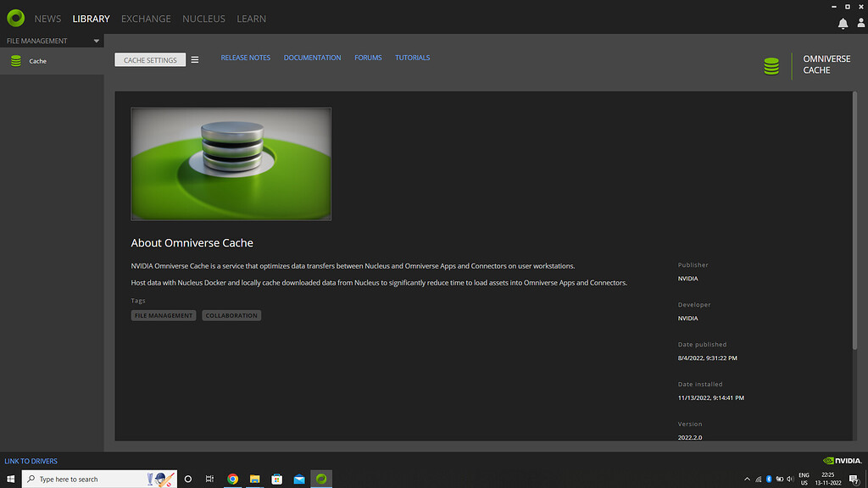Switch to the News tab

pyautogui.click(x=47, y=19)
